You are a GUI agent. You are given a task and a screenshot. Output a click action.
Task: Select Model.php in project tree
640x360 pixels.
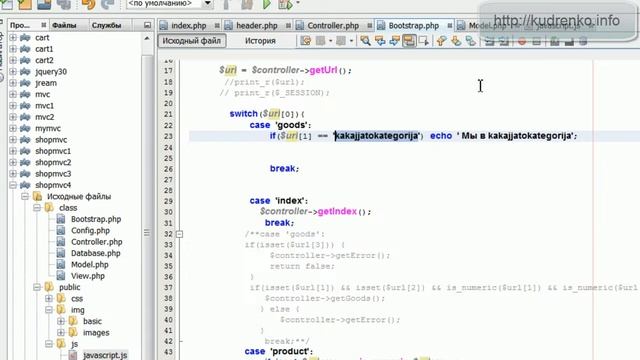[x=90, y=265]
